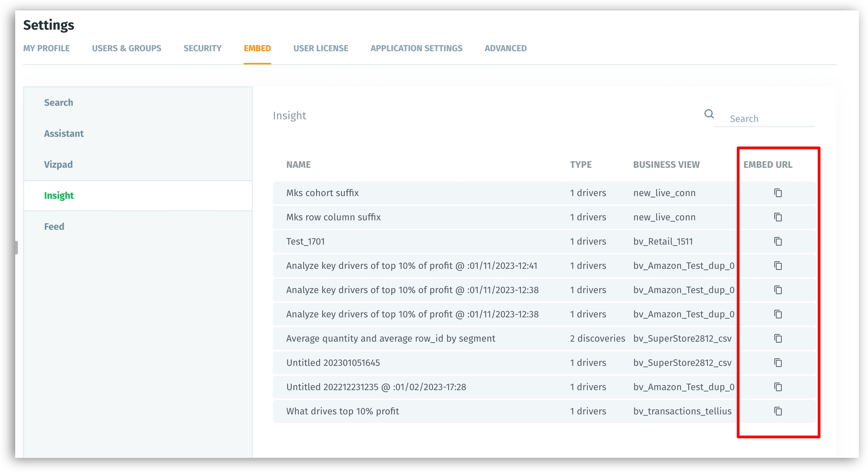Open the Users & Groups tab
The width and height of the screenshot is (868, 472).
[x=127, y=48]
